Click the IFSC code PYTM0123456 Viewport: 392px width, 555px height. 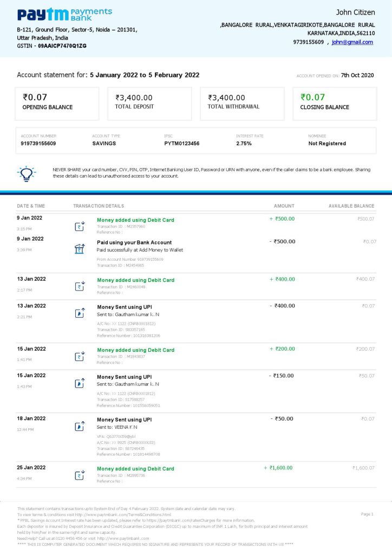pyautogui.click(x=182, y=144)
